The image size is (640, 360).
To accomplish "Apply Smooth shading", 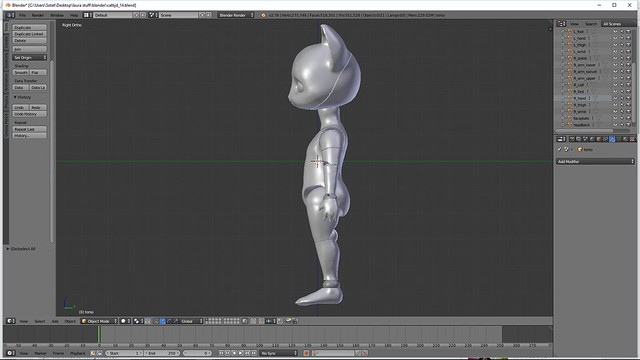I will click(x=21, y=73).
